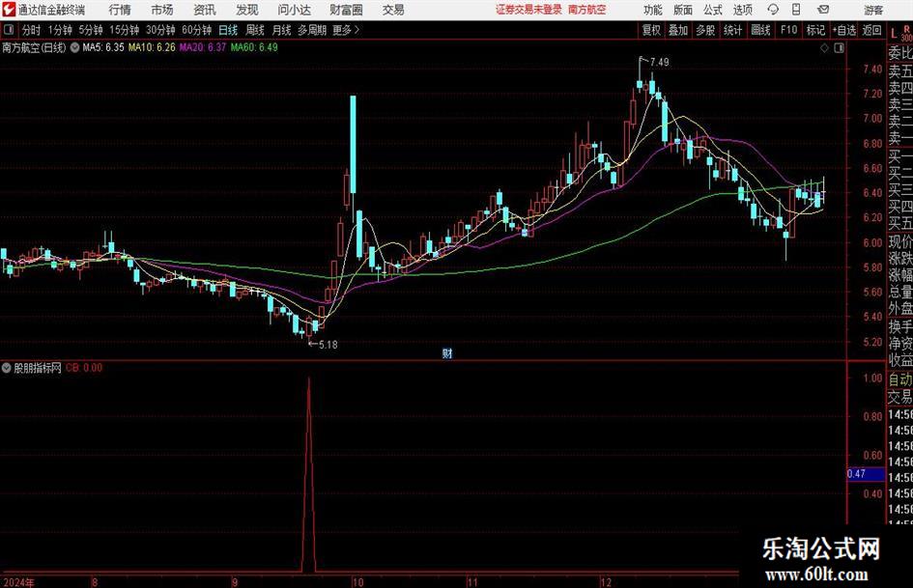The image size is (913, 588).
Task: Click the 叠加 overlay button
Action: click(x=678, y=30)
